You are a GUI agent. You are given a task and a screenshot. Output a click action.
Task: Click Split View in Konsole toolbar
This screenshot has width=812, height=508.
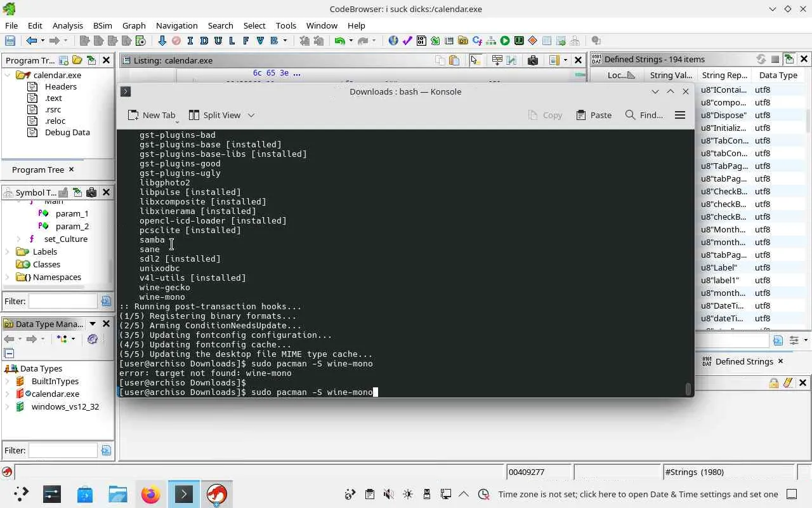215,115
